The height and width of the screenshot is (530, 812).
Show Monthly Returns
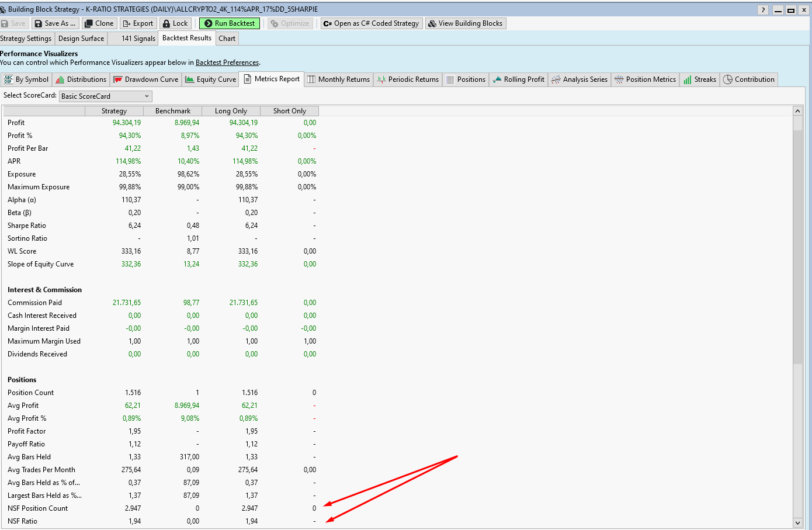[338, 79]
